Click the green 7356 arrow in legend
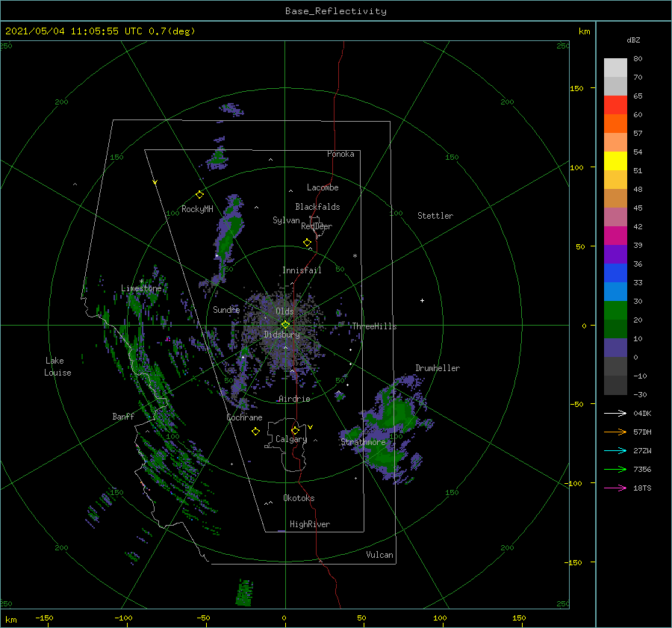Screen dimensions: 672x628 pos(615,470)
